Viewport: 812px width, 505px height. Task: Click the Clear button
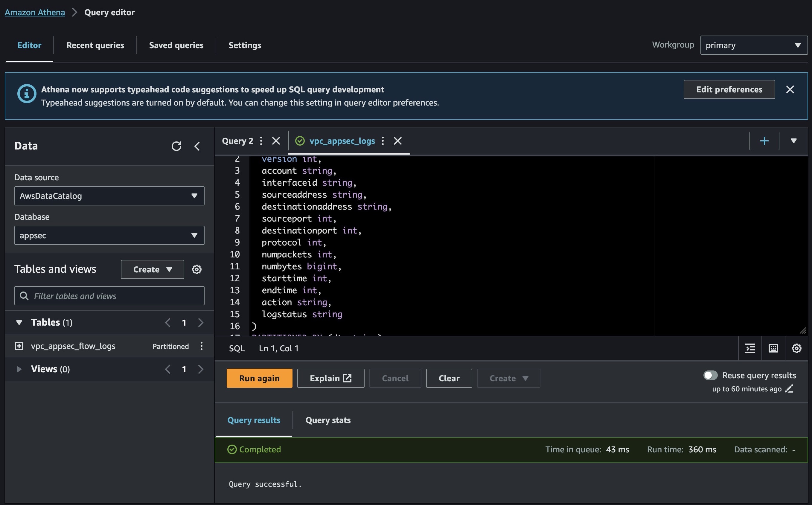point(449,378)
